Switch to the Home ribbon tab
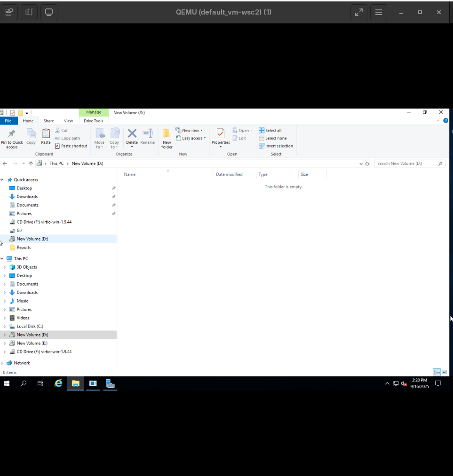 point(28,121)
